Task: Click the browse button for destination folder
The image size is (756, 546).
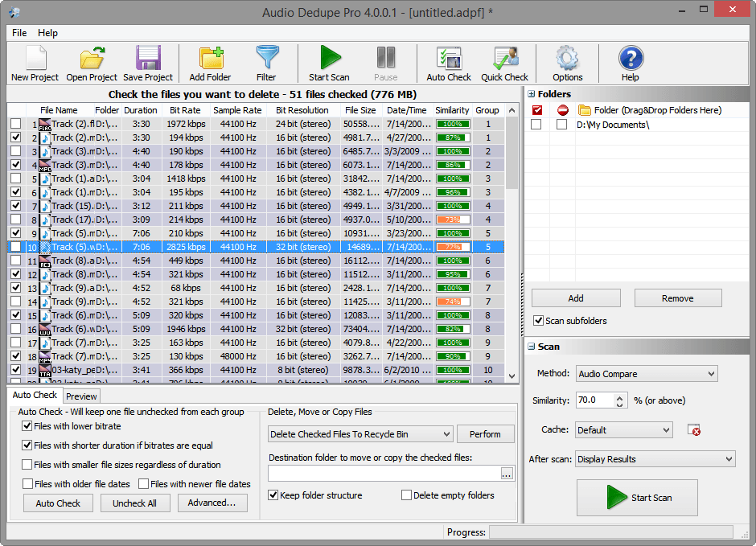Action: coord(506,474)
